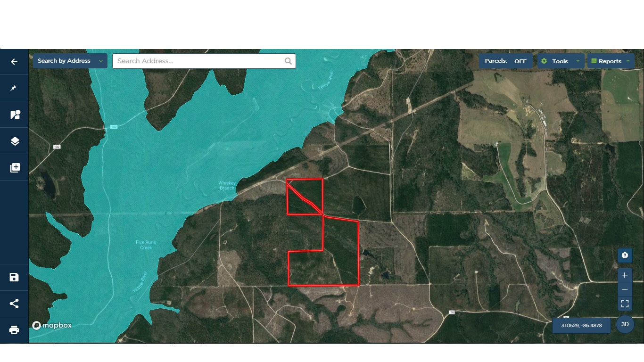Toggle fullscreen map mode

click(x=625, y=303)
